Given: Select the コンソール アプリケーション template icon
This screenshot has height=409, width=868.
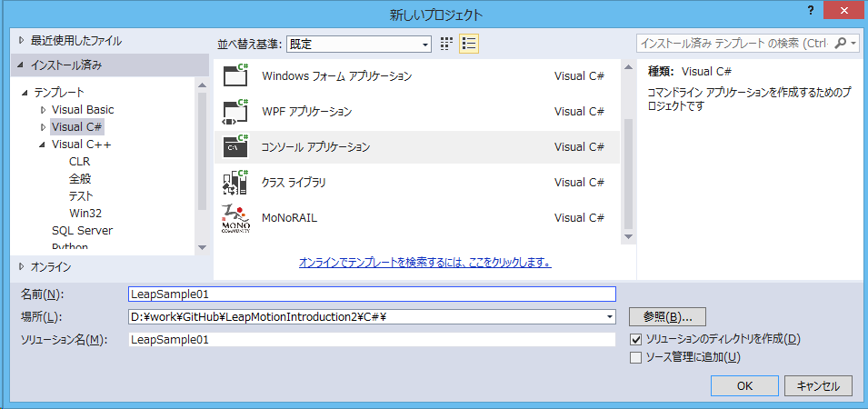Looking at the screenshot, I should coord(236,146).
